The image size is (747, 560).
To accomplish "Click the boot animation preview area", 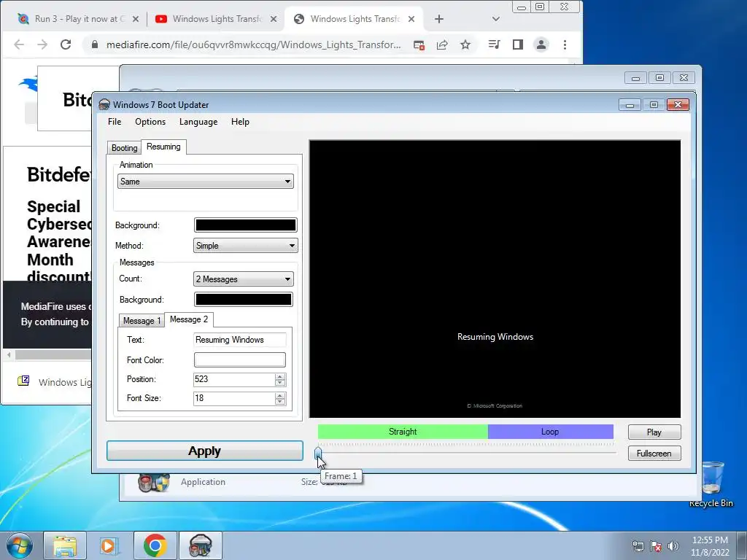I will pyautogui.click(x=495, y=279).
